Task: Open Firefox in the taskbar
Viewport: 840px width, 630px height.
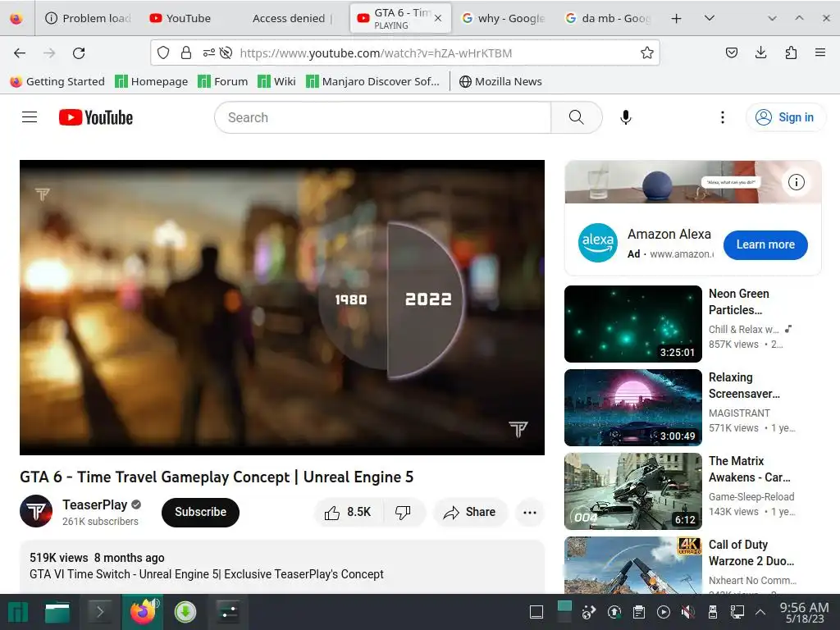Action: [143, 612]
